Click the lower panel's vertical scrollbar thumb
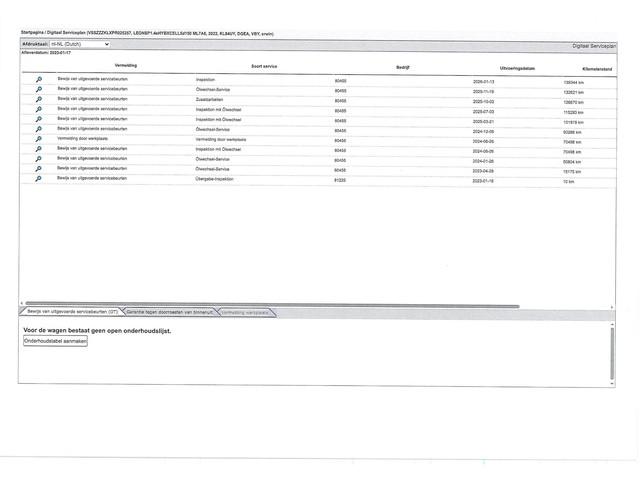Viewport: 640px width, 480px height. tap(612, 353)
